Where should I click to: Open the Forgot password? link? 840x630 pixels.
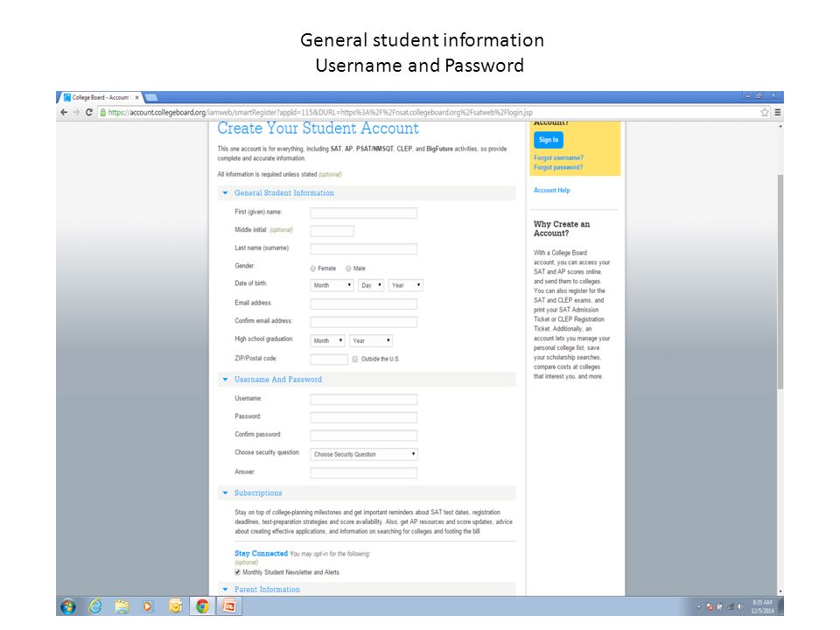click(x=558, y=167)
